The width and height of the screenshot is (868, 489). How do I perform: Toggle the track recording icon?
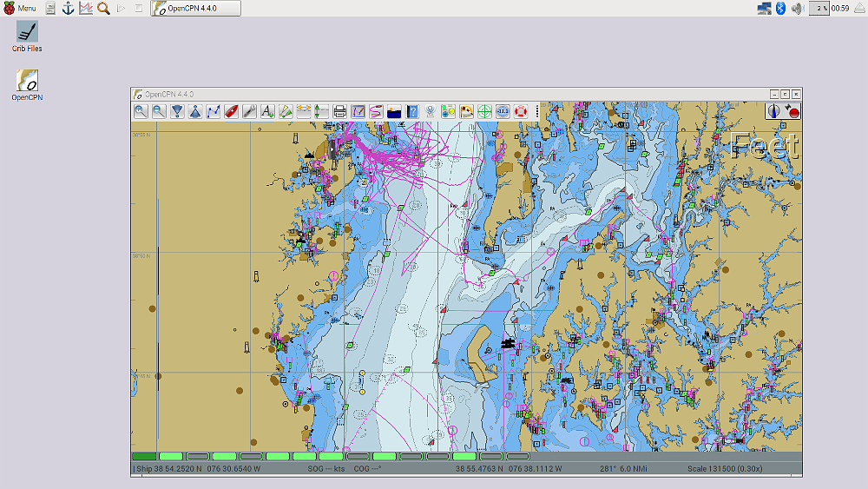coord(376,111)
